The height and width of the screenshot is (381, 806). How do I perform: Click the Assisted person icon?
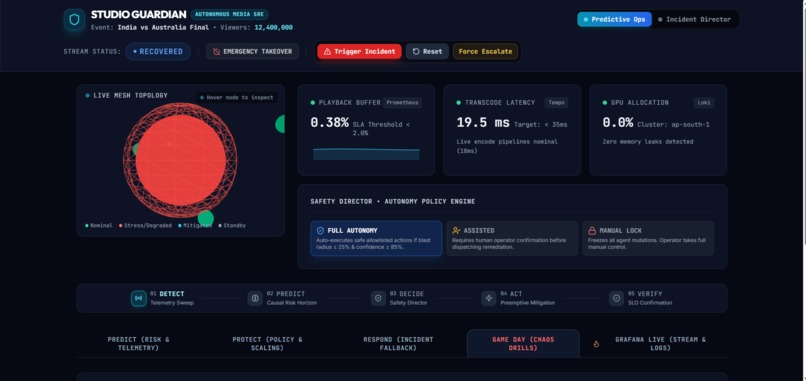[456, 231]
